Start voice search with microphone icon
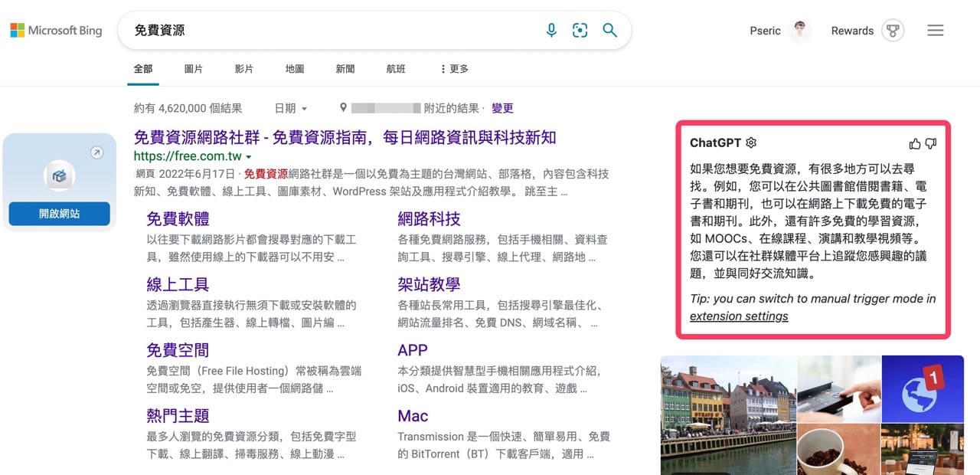Screen dimensions: 980x475 click(x=551, y=31)
